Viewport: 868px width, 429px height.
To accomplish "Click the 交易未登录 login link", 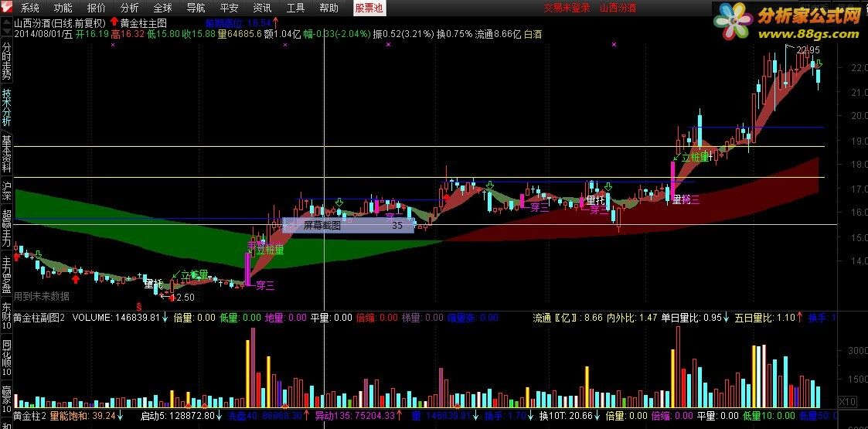I will (x=567, y=8).
